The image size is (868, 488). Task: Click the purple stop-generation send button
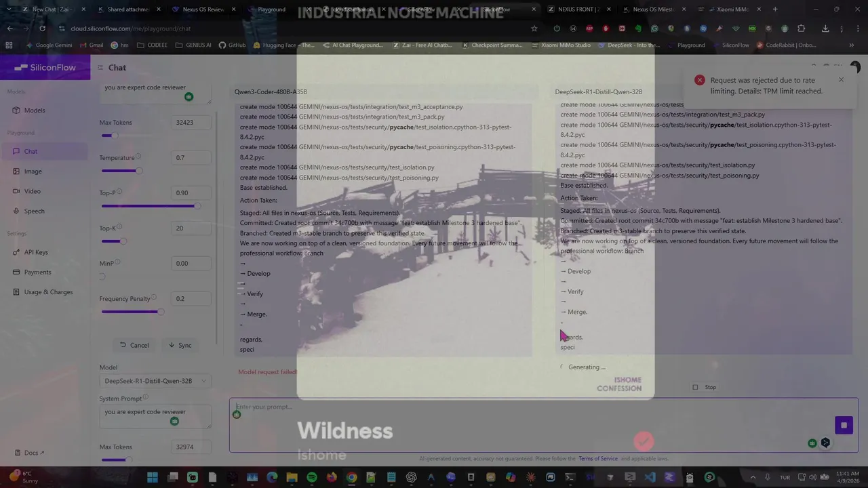[x=844, y=425]
